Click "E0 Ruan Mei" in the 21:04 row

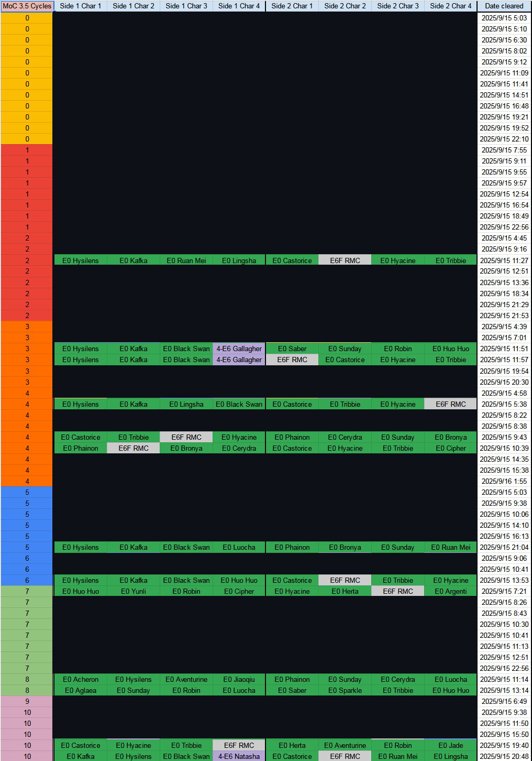451,547
